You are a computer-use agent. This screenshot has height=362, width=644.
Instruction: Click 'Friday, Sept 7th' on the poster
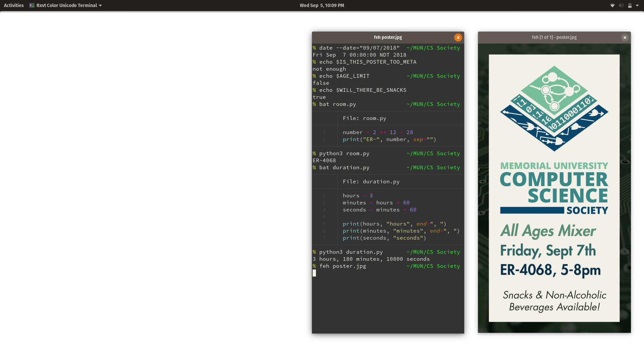click(x=548, y=251)
